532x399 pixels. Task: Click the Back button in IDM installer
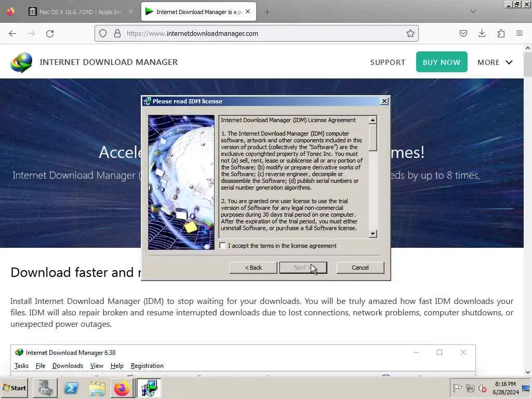click(x=253, y=268)
